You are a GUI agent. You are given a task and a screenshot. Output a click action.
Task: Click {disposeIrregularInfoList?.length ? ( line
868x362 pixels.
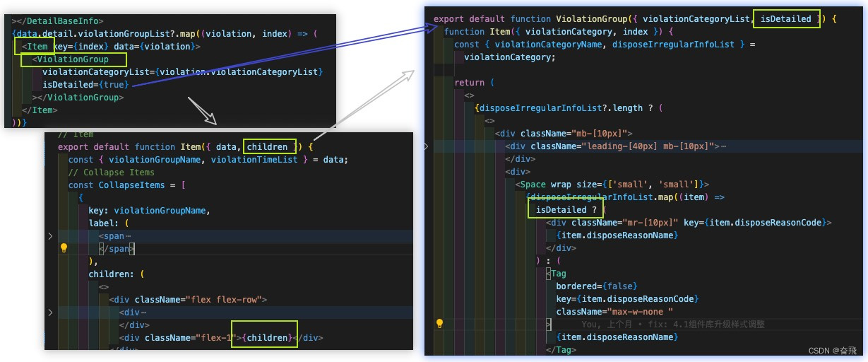(x=569, y=107)
